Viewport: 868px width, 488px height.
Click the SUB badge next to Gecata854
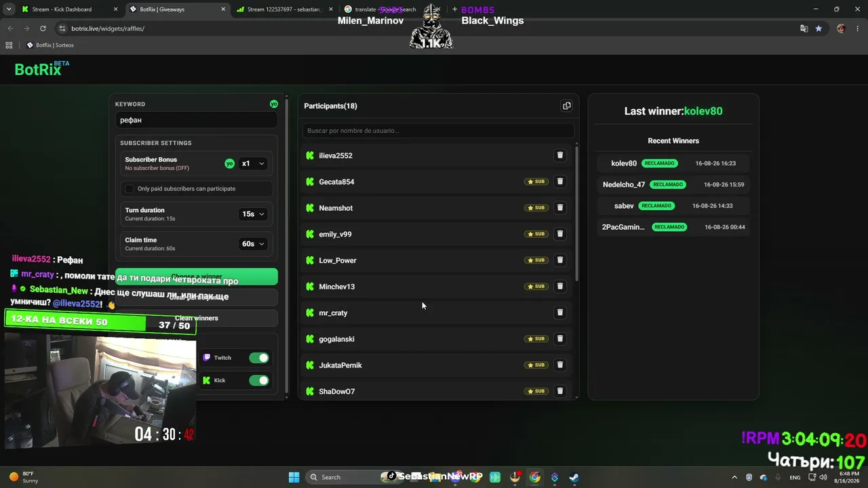point(536,182)
